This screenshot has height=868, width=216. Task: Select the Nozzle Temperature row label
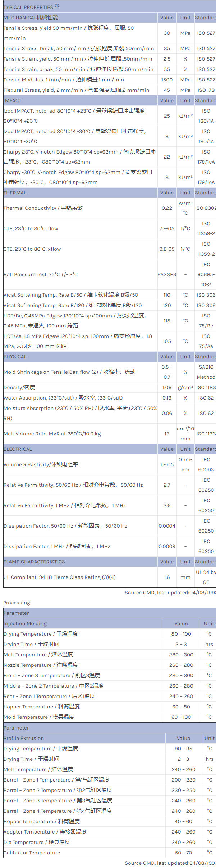(41, 665)
